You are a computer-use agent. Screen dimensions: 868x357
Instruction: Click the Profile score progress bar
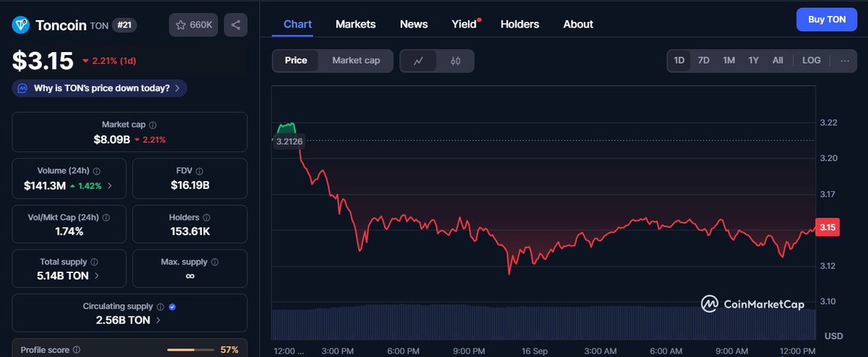click(190, 350)
